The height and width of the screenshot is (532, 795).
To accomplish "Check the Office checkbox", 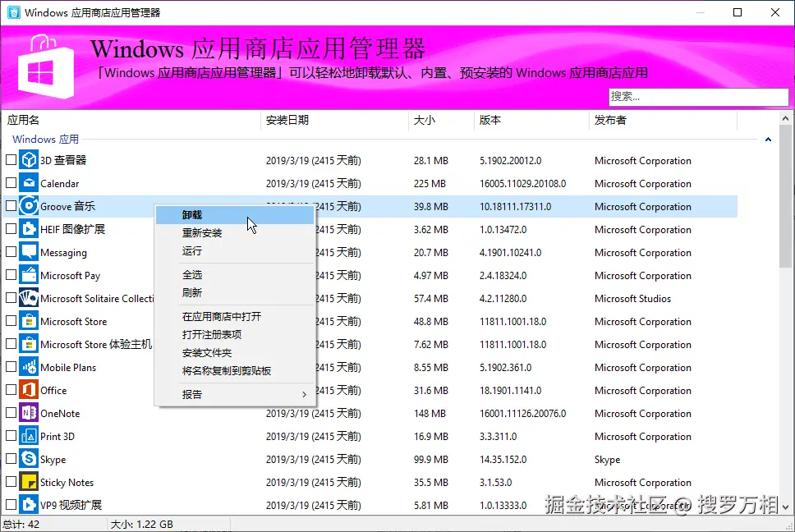I will point(11,390).
